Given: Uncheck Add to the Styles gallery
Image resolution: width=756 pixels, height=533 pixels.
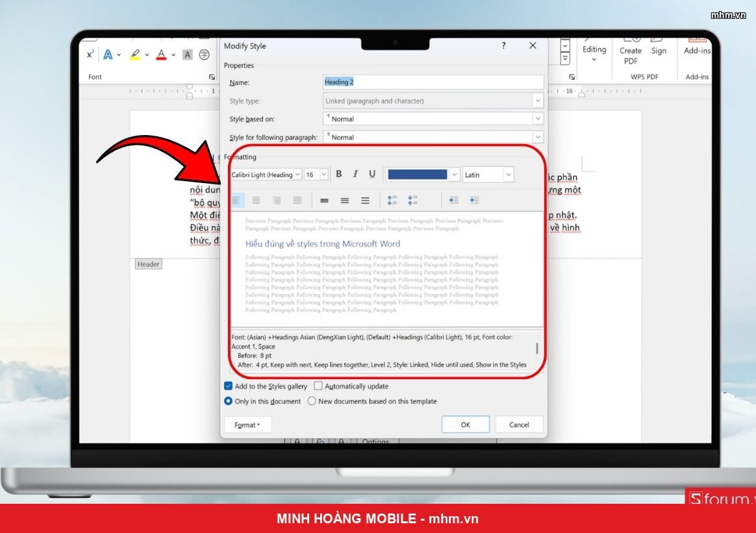Looking at the screenshot, I should click(x=229, y=386).
